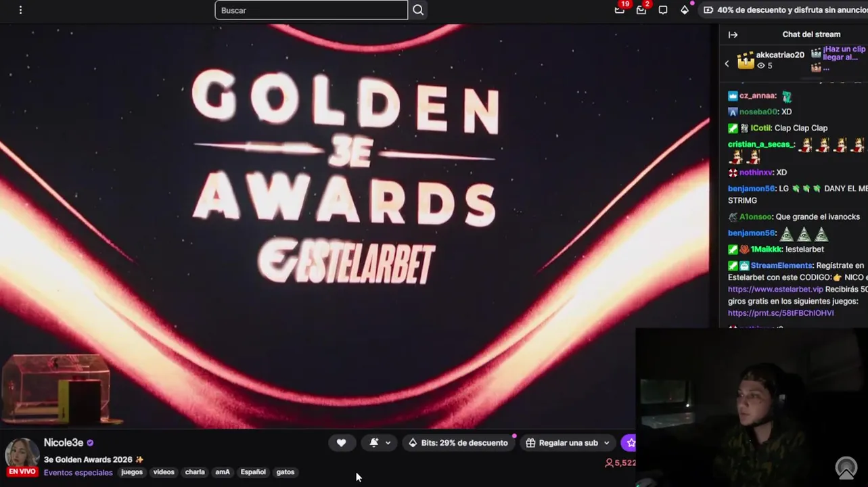
Task: Click chat username StreamElements
Action: coord(781,266)
